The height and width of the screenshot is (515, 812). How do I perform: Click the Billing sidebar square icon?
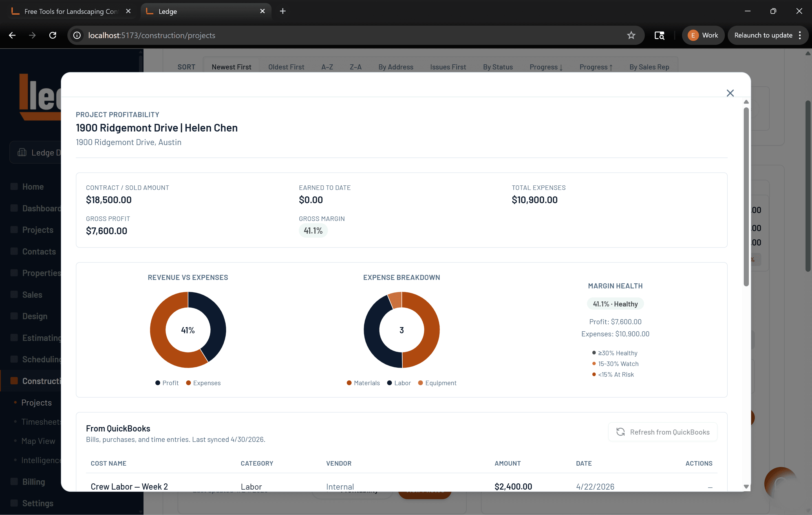coord(14,481)
